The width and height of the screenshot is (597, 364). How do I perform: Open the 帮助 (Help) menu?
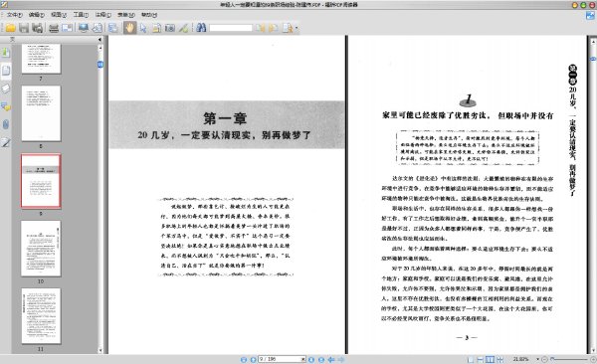(149, 15)
